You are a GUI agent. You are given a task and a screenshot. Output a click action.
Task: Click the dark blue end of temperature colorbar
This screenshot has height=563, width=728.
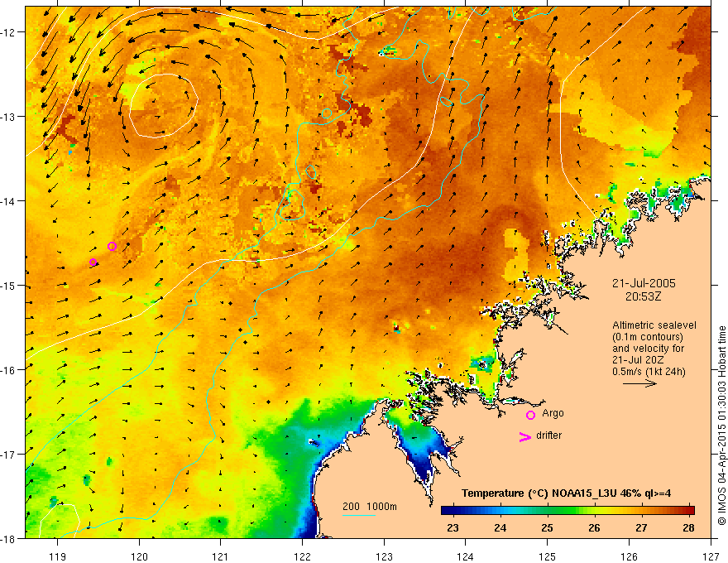pos(447,511)
